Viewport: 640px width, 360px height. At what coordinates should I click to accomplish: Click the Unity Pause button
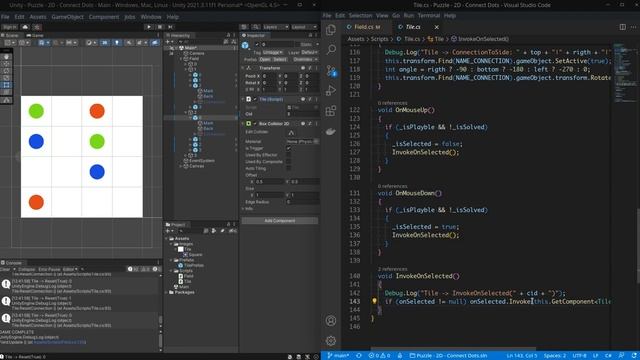(x=160, y=27)
